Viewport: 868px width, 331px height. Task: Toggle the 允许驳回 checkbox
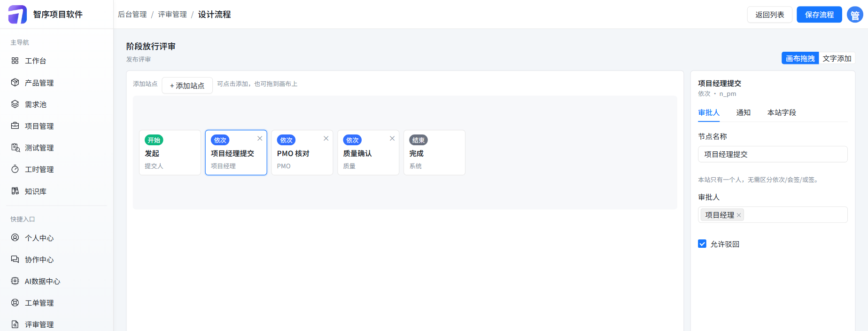click(702, 244)
